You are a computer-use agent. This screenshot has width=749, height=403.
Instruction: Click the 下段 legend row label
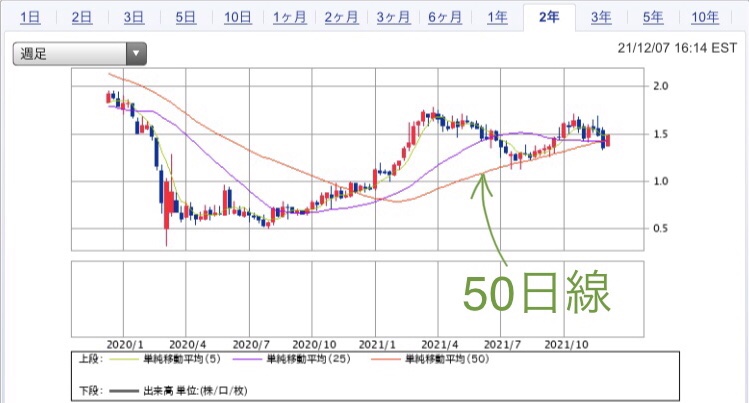coord(90,391)
